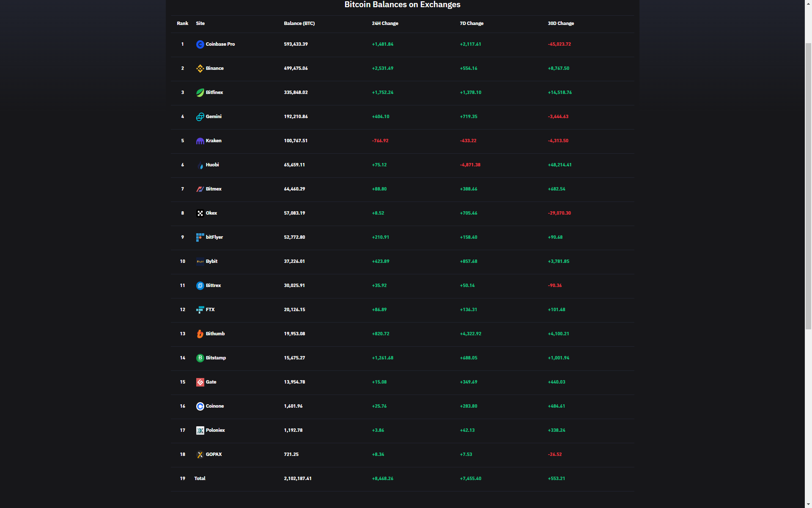Sort by Balance (BTC) column header

[x=299, y=23]
